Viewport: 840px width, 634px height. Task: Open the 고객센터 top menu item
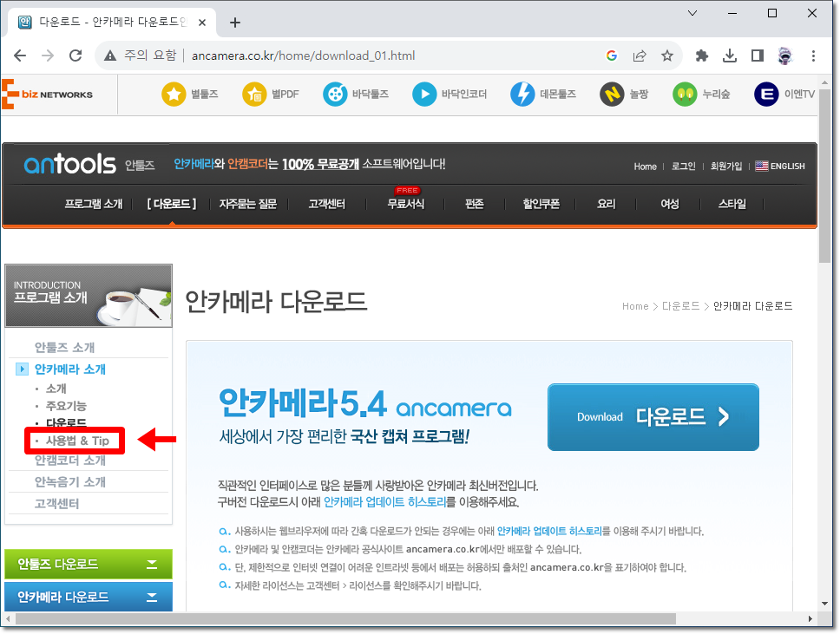[327, 204]
